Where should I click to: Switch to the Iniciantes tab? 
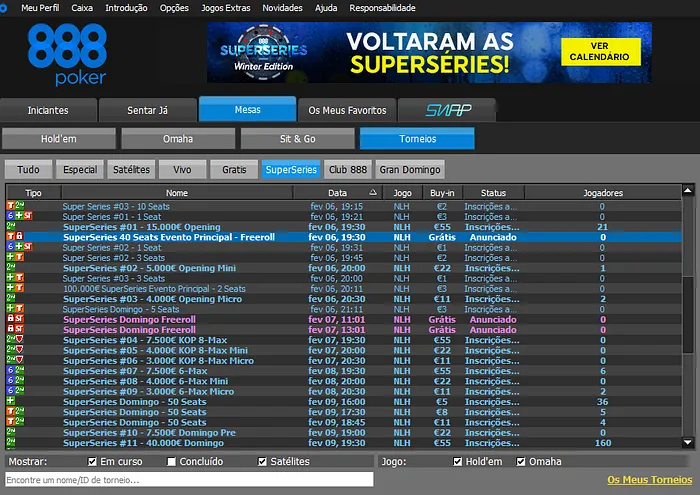(48, 110)
